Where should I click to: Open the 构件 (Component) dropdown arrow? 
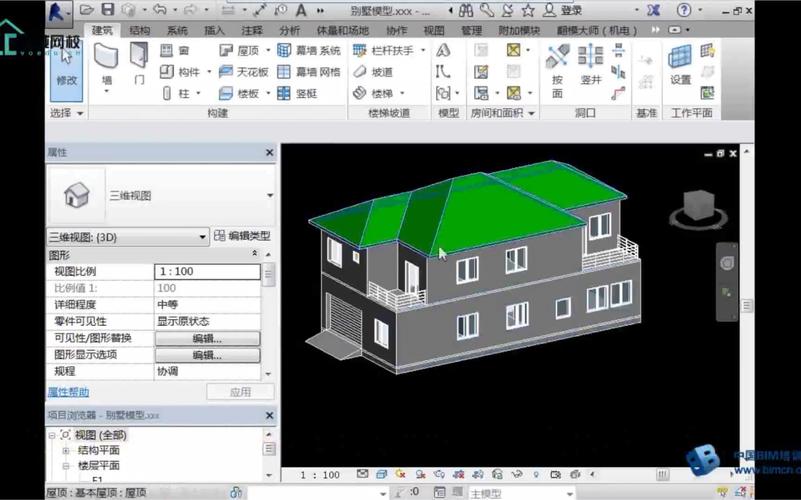click(209, 72)
